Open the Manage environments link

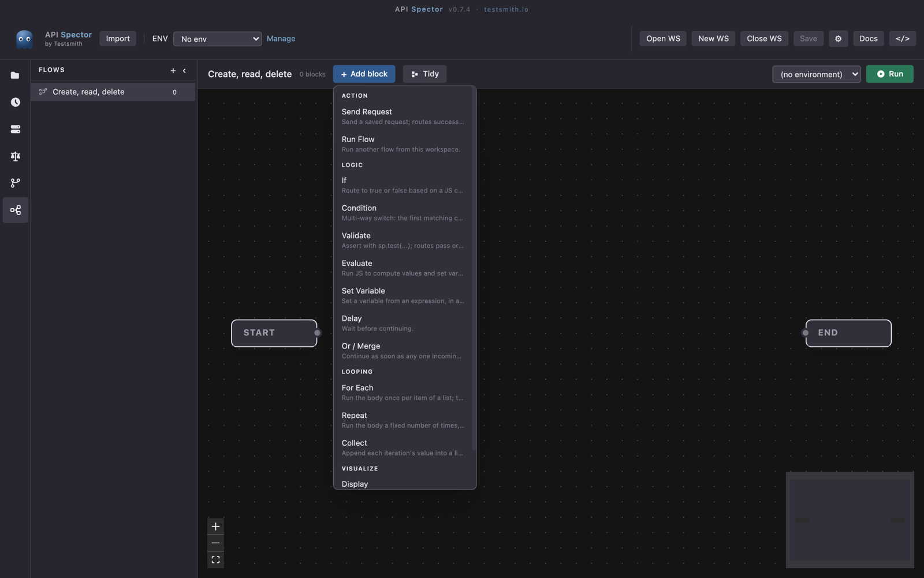[281, 39]
